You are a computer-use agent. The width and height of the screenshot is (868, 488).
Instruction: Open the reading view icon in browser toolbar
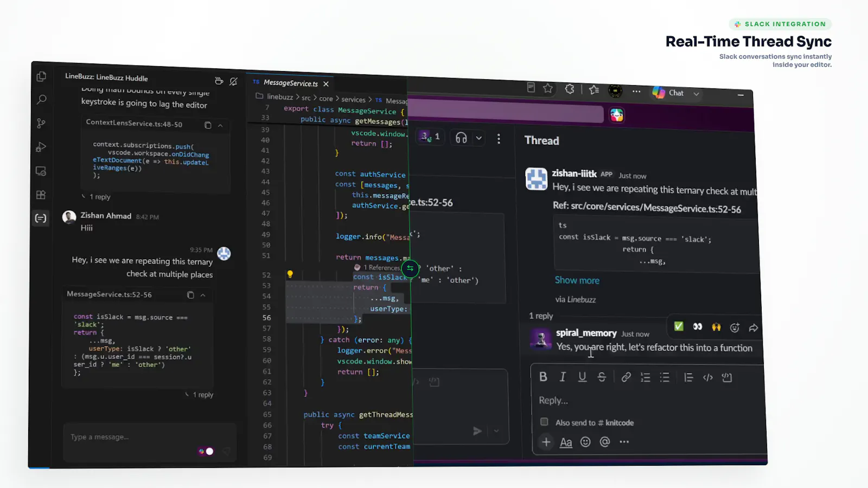click(531, 88)
